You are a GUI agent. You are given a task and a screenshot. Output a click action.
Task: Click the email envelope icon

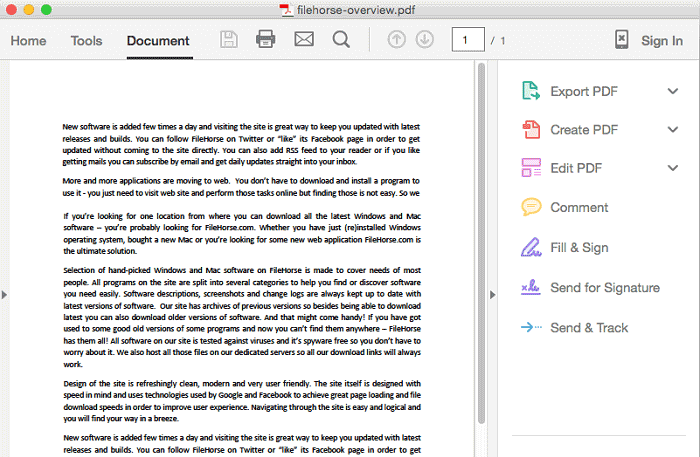[x=304, y=40]
